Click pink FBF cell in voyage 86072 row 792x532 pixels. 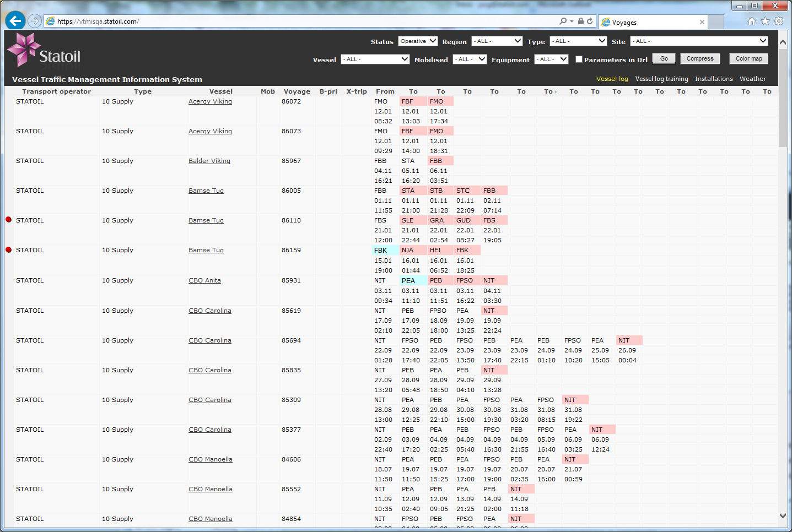coord(413,101)
